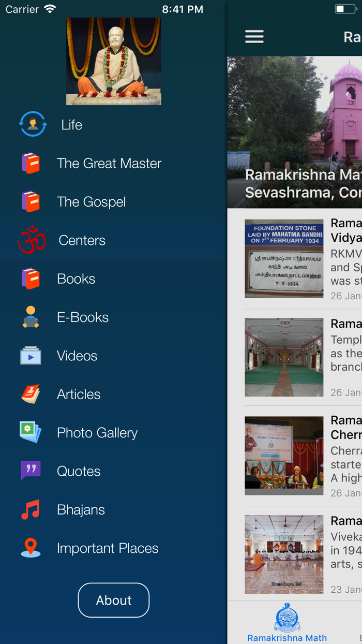Open Bhajans menu entry
Viewport: 362px width, 644px height.
tap(81, 509)
